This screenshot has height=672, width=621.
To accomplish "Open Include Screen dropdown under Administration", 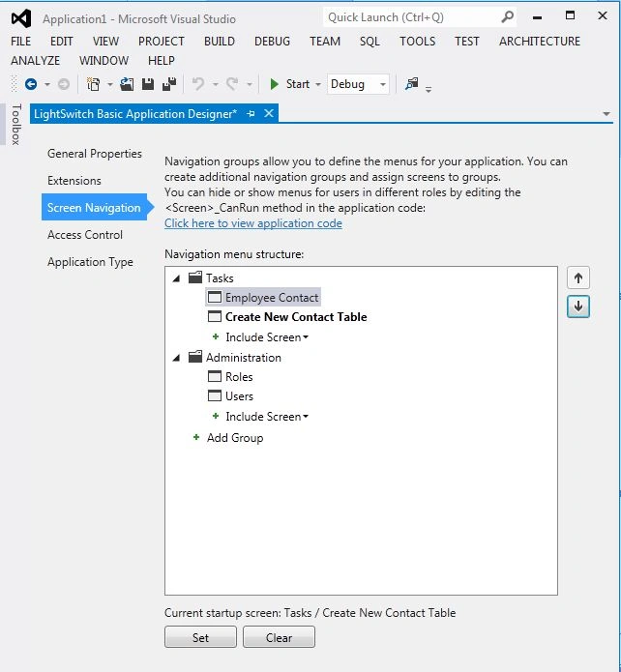I will pos(306,417).
